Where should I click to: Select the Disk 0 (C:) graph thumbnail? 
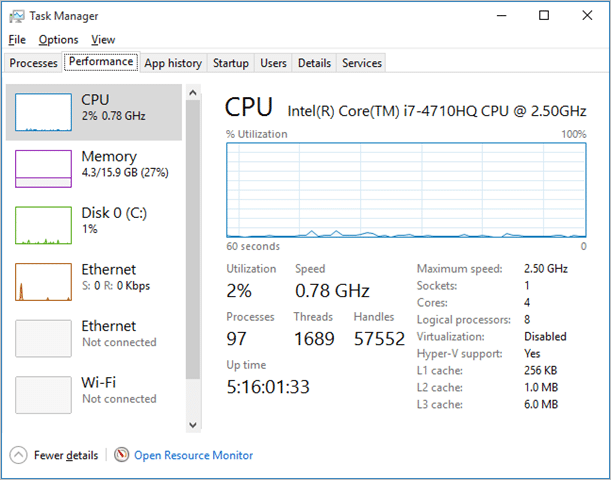[x=43, y=225]
